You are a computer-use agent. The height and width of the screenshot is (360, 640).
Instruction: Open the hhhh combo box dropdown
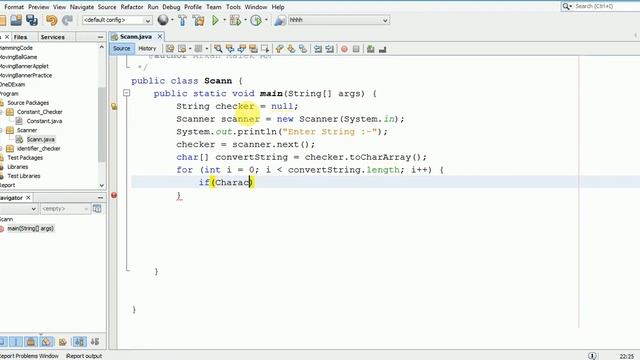(x=385, y=20)
